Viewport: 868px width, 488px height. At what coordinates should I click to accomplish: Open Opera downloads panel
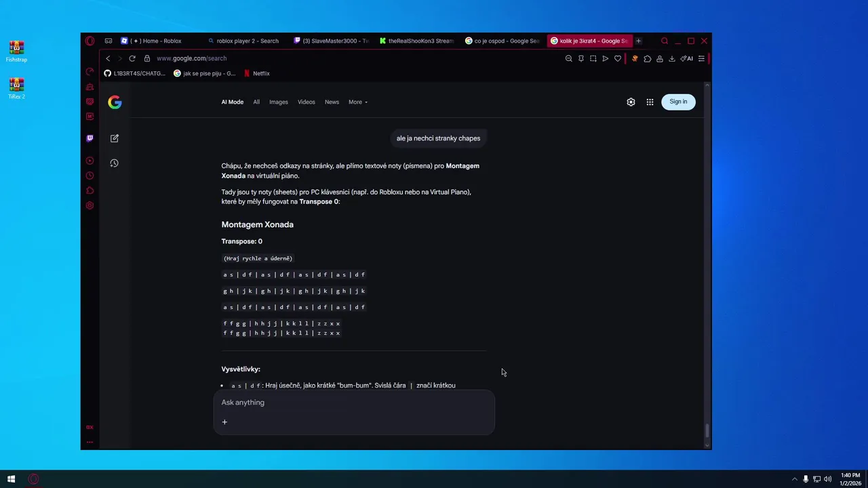tap(672, 58)
